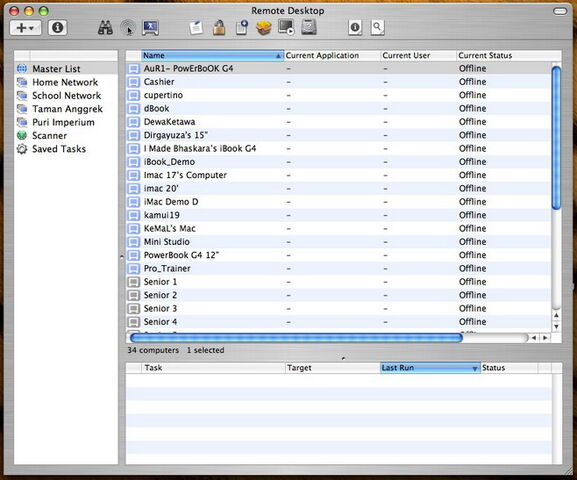The height and width of the screenshot is (480, 577).
Task: Select Dirgayuza's 15" computer
Action: [339, 135]
